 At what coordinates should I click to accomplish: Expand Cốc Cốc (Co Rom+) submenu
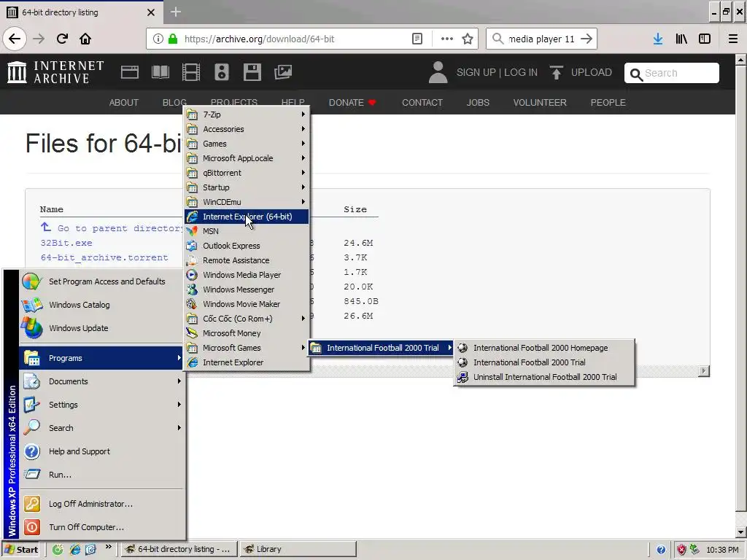pyautogui.click(x=247, y=319)
